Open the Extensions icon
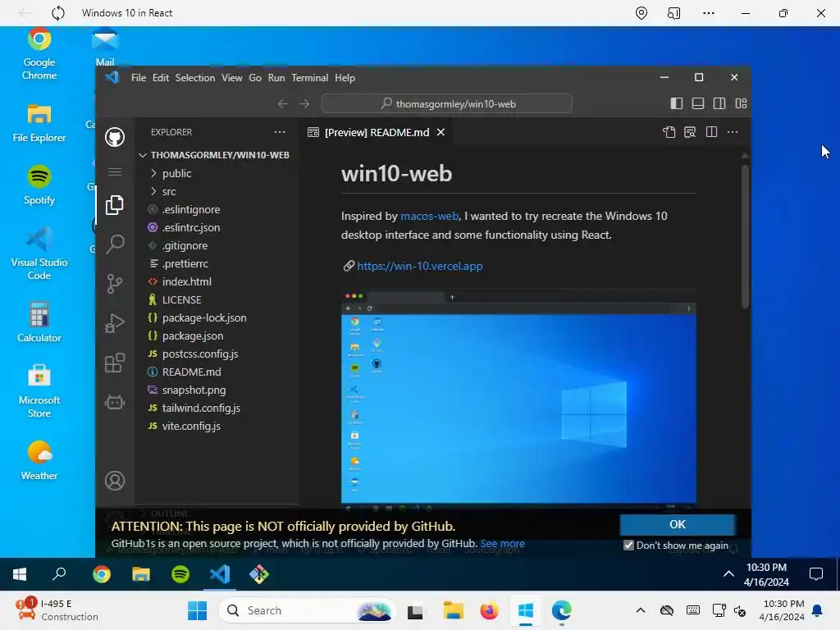The width and height of the screenshot is (840, 630). [115, 363]
